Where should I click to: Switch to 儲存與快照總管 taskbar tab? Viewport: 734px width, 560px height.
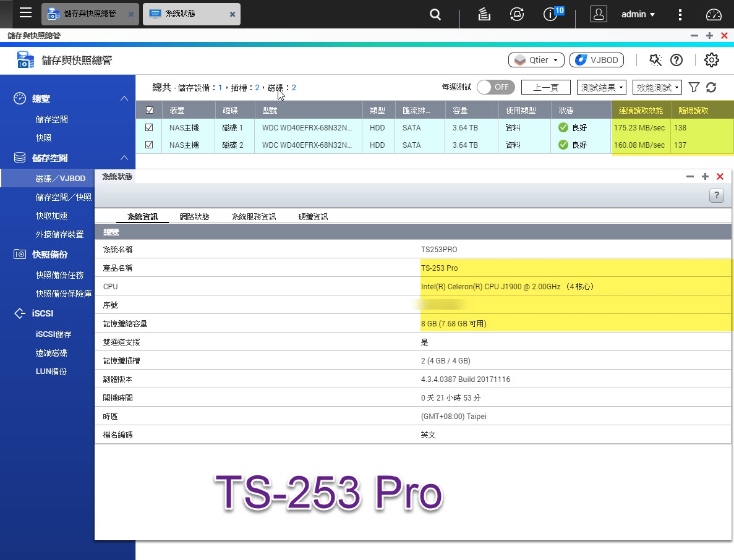pyautogui.click(x=90, y=14)
